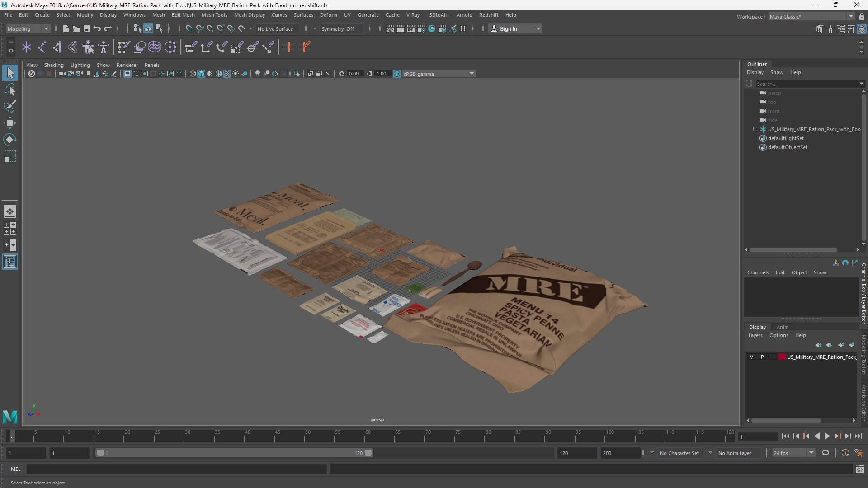Go to end of playback range
Image resolution: width=868 pixels, height=488 pixels.
858,436
